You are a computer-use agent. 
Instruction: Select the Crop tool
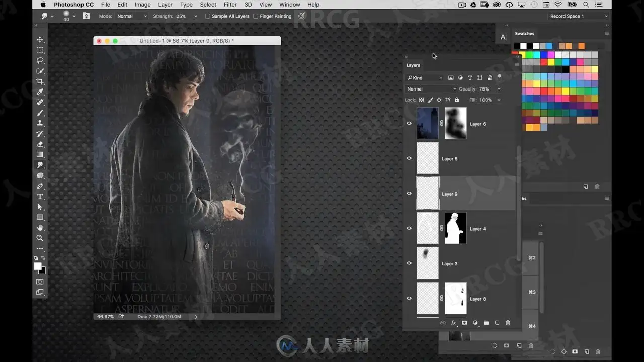coord(40,81)
